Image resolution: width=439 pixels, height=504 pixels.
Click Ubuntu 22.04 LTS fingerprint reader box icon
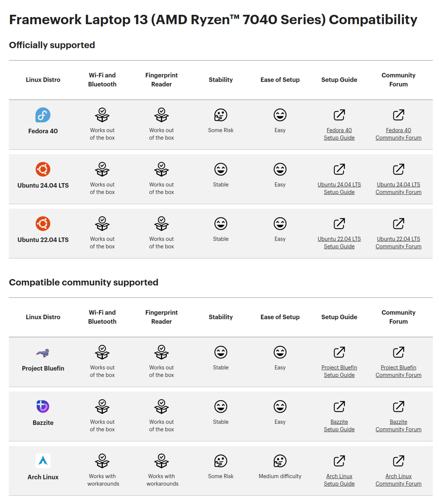(162, 223)
